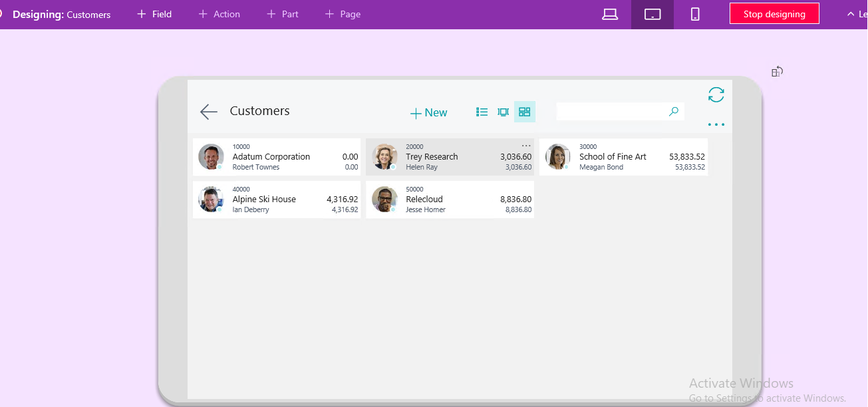Viewport: 868px width, 407px height.
Task: Open the page-level three dots menu
Action: click(716, 124)
